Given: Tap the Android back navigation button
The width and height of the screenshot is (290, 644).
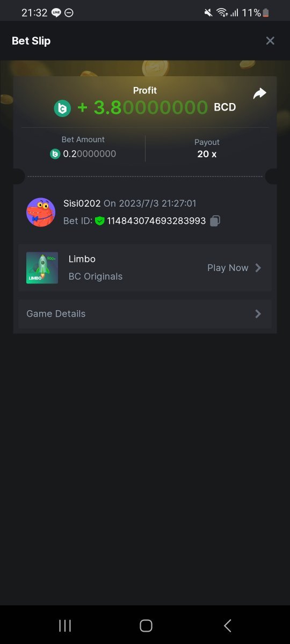Looking at the screenshot, I should coord(227,625).
